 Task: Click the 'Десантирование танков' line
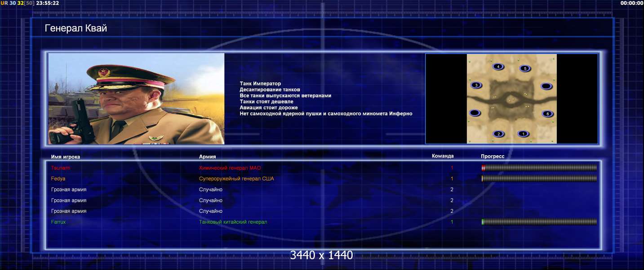point(270,90)
